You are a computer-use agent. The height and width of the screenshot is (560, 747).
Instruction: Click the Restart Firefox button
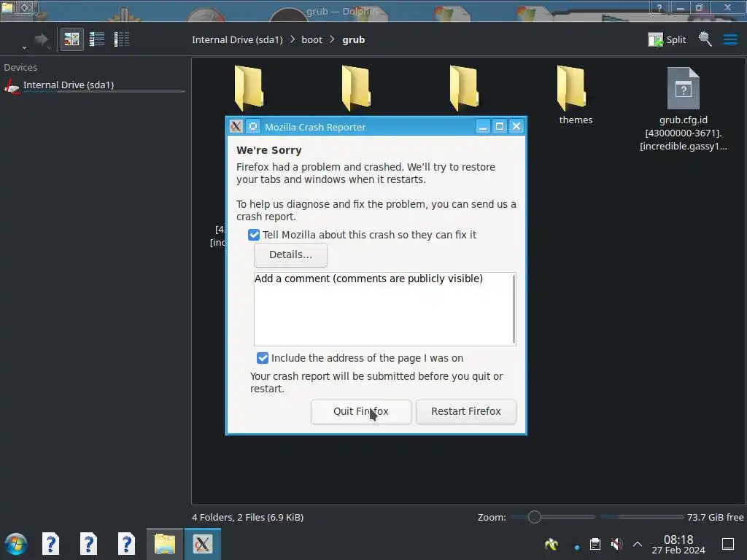pyautogui.click(x=466, y=411)
